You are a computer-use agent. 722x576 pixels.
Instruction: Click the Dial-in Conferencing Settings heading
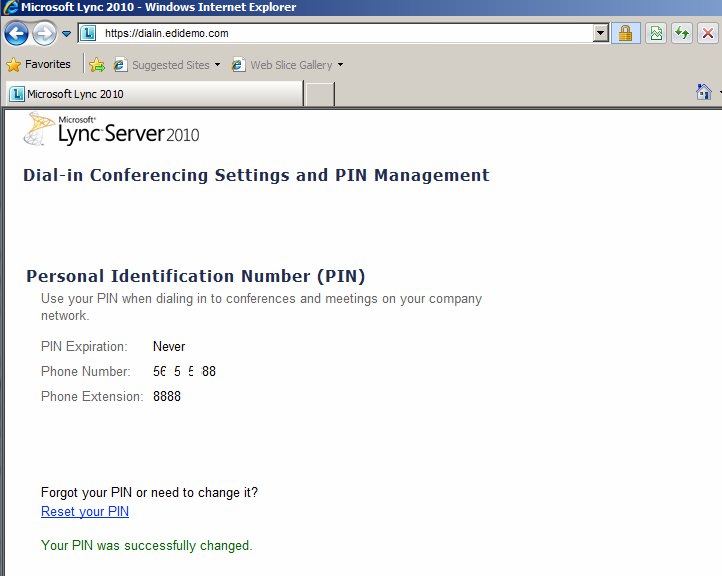tap(256, 175)
